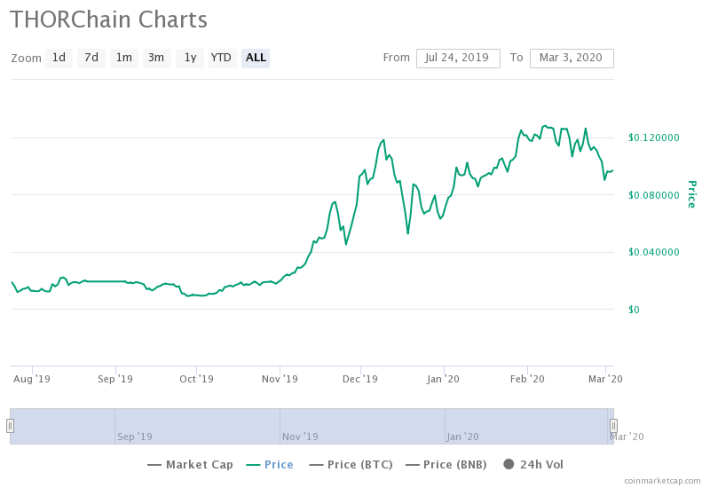The height and width of the screenshot is (488, 710).
Task: Toggle the Market Cap series in legend
Action: pyautogui.click(x=191, y=464)
